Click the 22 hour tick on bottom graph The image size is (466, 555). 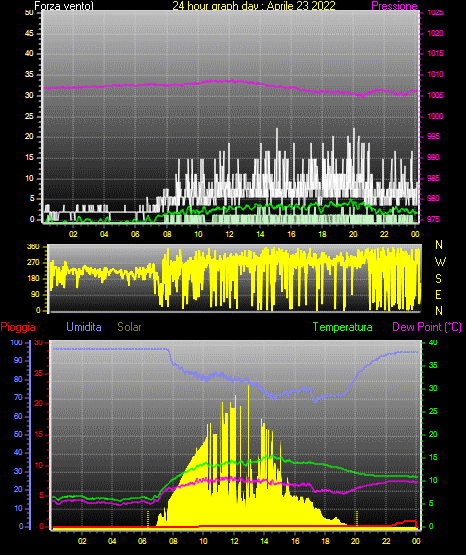[x=386, y=541]
